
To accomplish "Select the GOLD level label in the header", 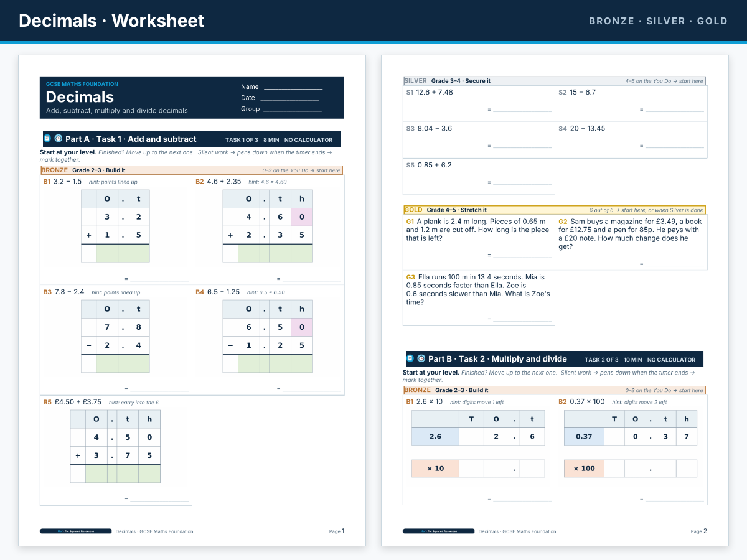I will tap(712, 21).
